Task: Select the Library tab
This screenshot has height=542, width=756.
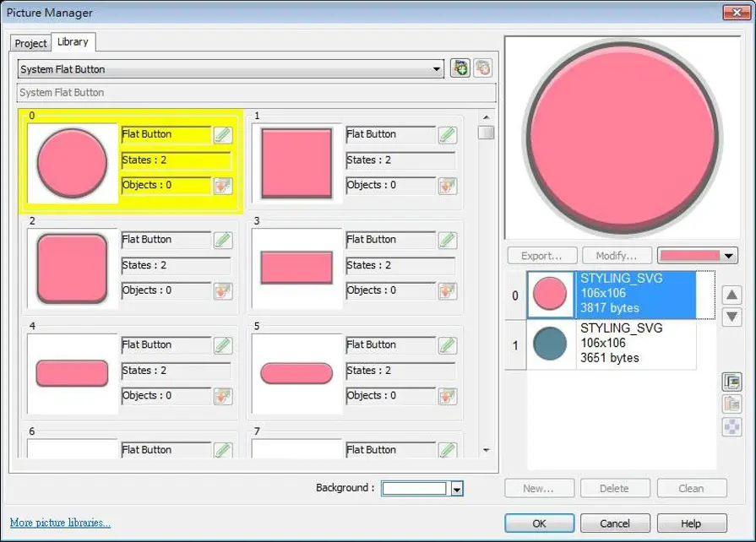Action: pos(73,42)
